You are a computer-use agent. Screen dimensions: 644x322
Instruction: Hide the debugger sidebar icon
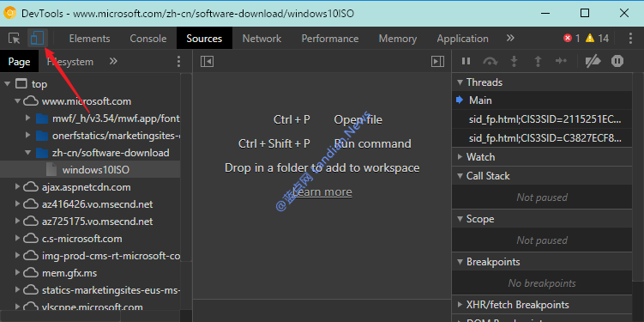pos(438,62)
